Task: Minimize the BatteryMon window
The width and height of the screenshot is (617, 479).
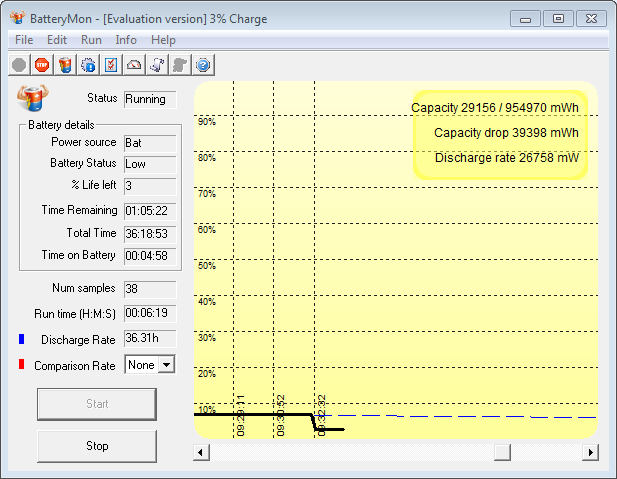Action: [x=525, y=18]
